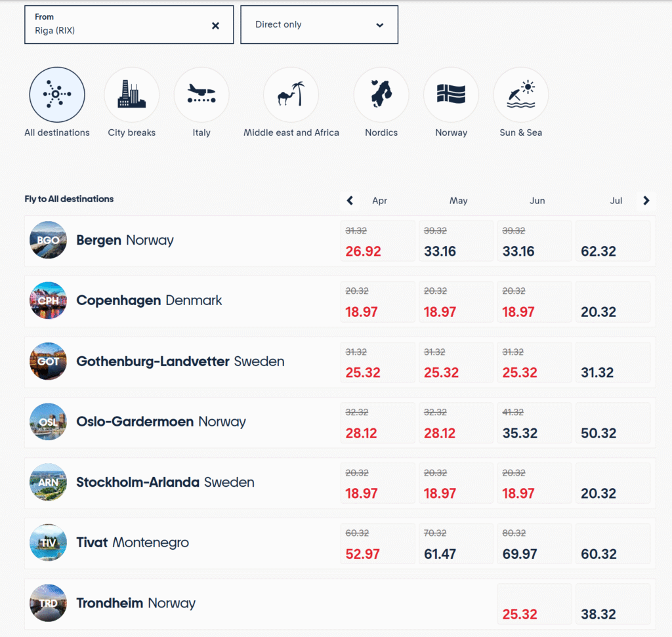This screenshot has height=637, width=672.
Task: Select the All destinations category icon
Action: pyautogui.click(x=56, y=95)
